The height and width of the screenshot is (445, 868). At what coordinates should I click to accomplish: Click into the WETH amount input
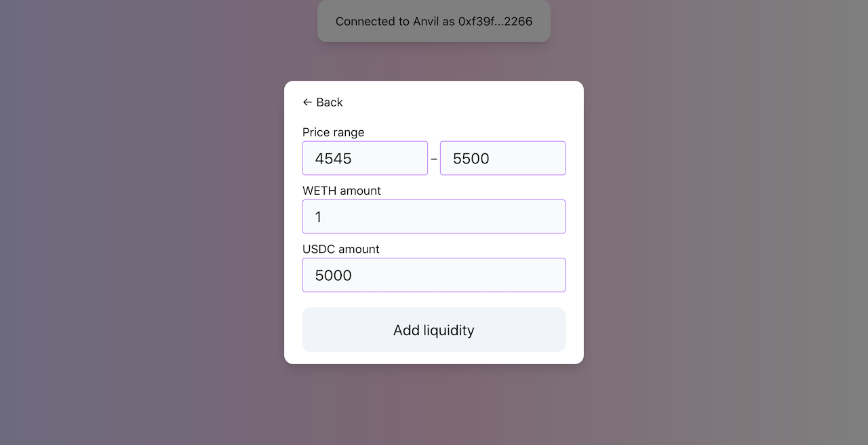coord(434,216)
